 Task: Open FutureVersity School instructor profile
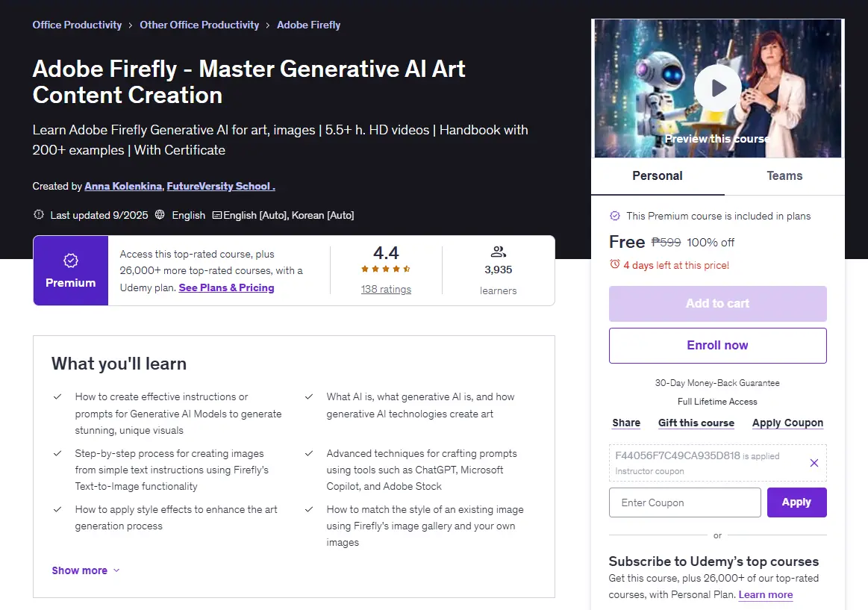221,186
